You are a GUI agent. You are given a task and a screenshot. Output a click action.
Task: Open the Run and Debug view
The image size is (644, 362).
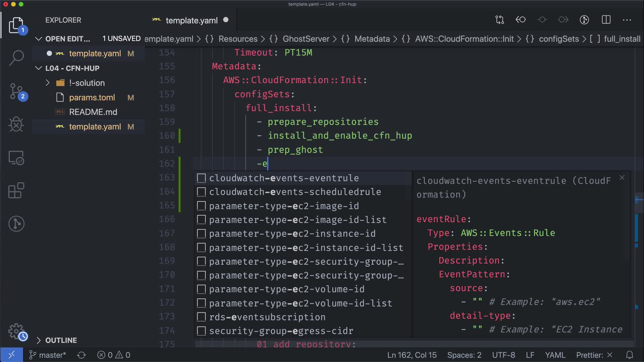[16, 125]
